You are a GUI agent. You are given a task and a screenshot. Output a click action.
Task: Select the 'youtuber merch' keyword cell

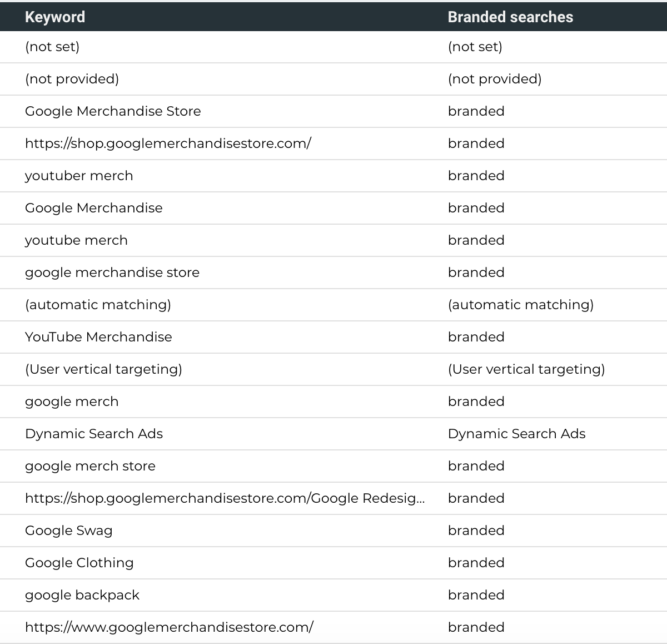point(79,176)
